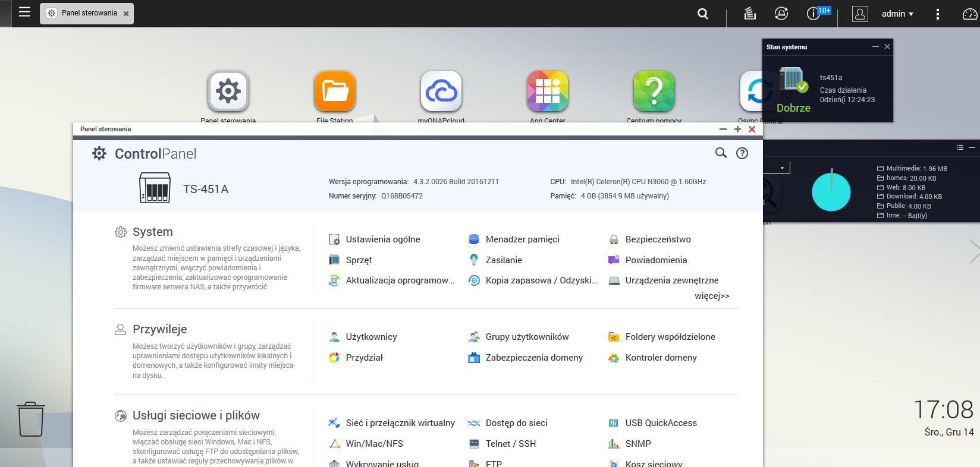Screen dimensions: 980x467
Task: Click the help question mark in ControlPanel
Action: tap(742, 153)
